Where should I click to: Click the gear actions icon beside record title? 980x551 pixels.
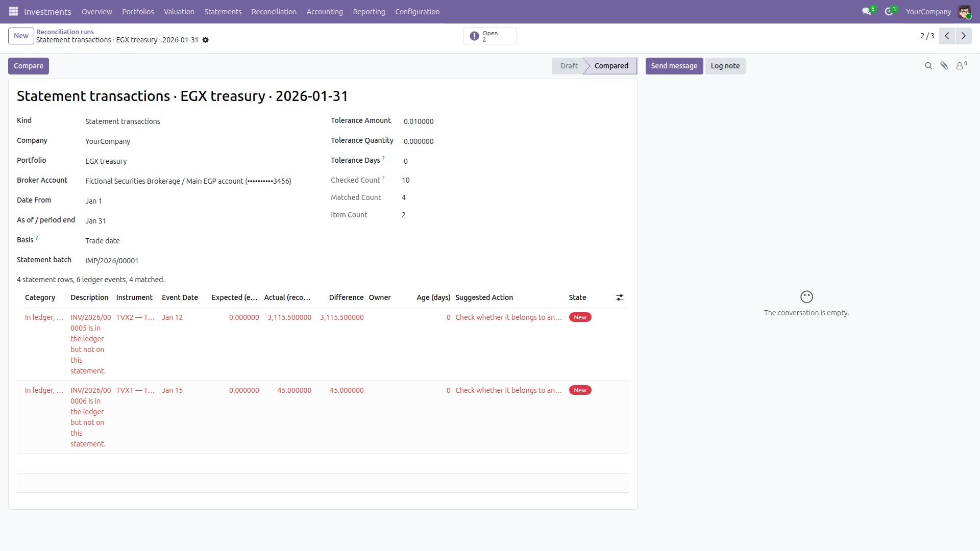click(206, 40)
